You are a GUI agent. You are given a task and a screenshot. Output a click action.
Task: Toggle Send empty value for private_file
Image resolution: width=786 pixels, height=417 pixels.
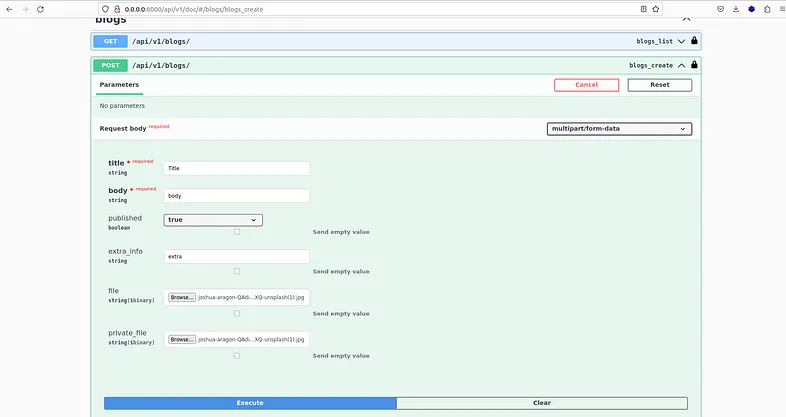[x=237, y=355]
